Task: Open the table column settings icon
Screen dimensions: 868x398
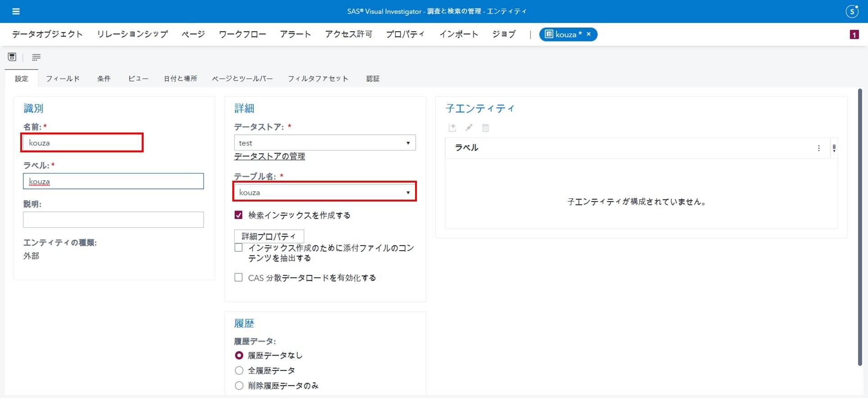Action: click(x=834, y=148)
